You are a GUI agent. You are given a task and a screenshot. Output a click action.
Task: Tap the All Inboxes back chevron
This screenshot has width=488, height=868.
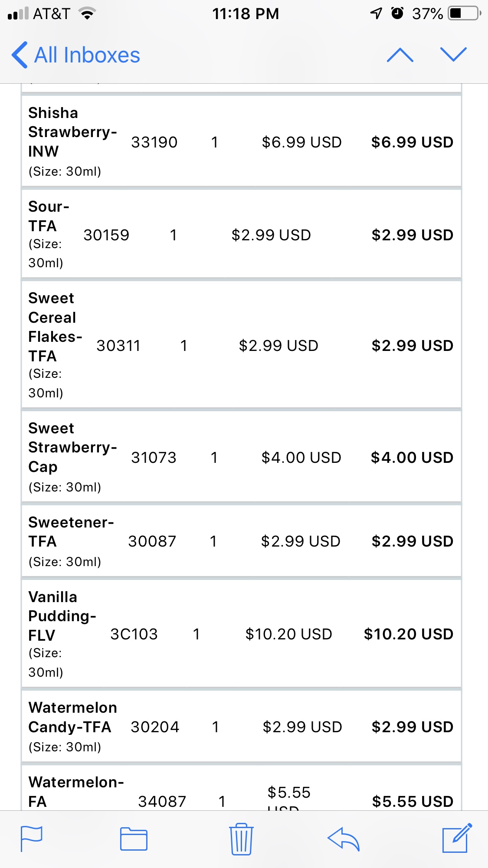point(20,55)
